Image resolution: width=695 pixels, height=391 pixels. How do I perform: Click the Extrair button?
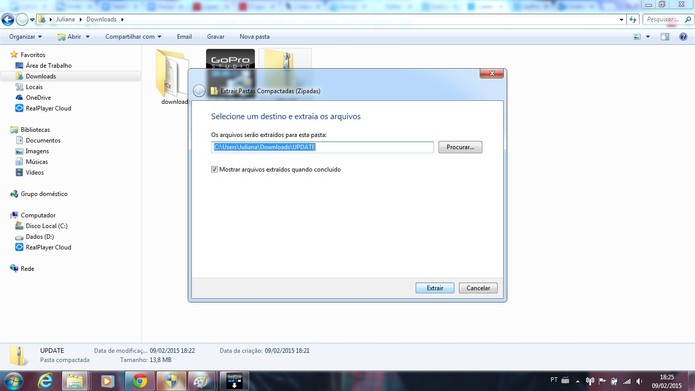(435, 288)
